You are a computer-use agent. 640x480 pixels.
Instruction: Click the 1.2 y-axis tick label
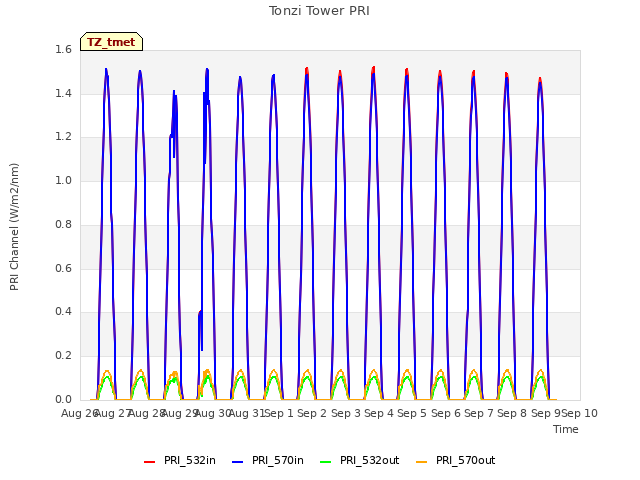pyautogui.click(x=63, y=137)
